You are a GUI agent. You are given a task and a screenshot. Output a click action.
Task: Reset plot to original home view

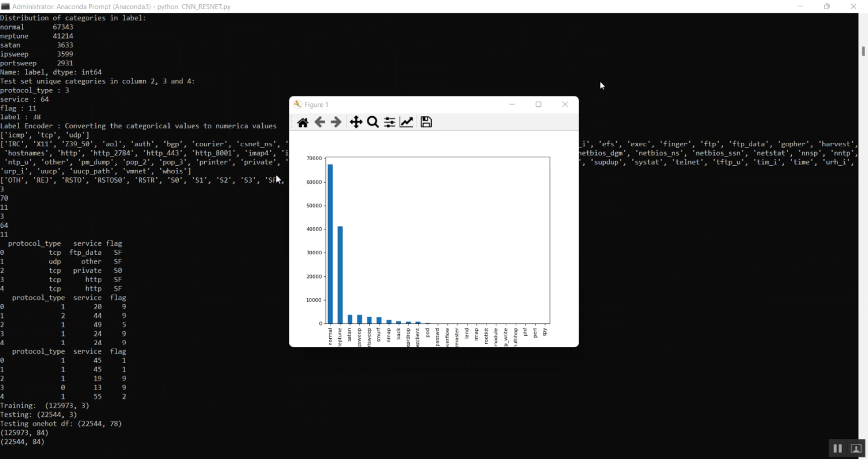coord(303,122)
